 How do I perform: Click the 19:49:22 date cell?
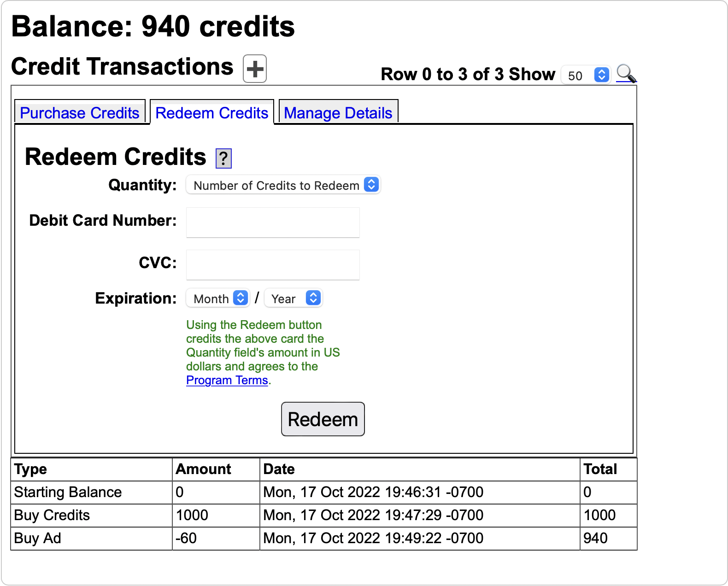click(420, 539)
